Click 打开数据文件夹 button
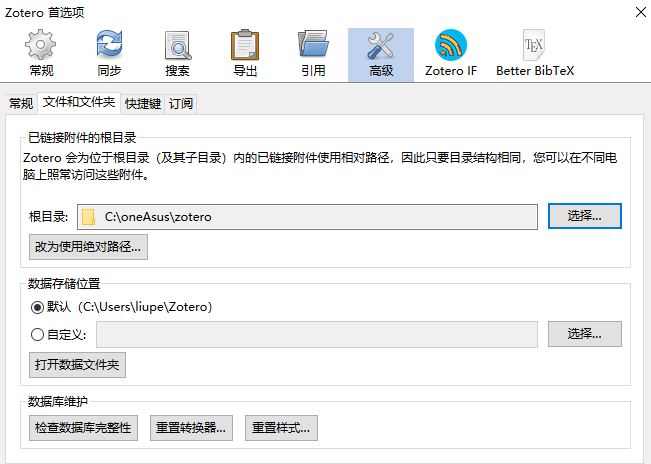 click(77, 365)
